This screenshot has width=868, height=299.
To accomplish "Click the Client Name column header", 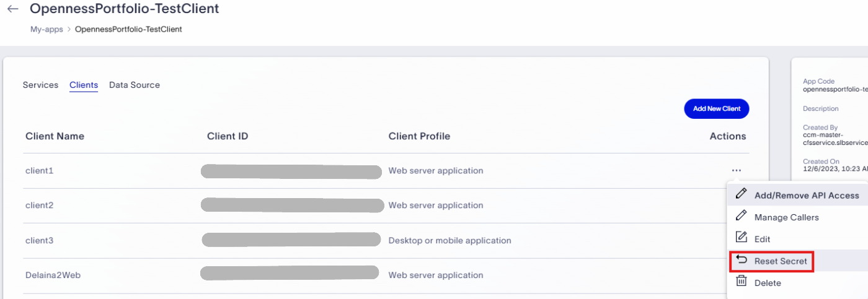I will [x=55, y=136].
